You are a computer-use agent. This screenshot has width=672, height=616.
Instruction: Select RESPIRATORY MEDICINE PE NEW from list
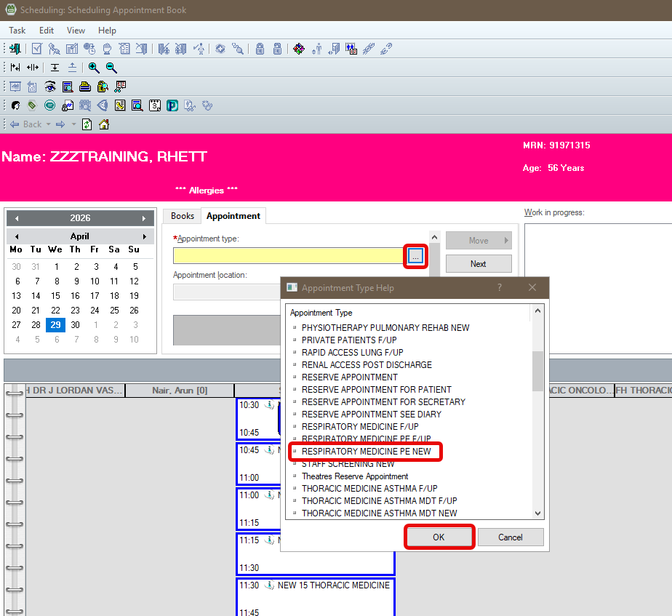tap(366, 452)
